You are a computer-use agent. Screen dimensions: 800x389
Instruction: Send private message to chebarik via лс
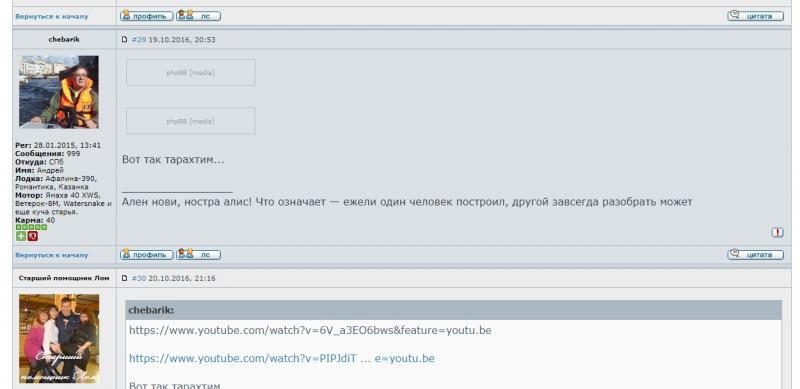point(198,254)
